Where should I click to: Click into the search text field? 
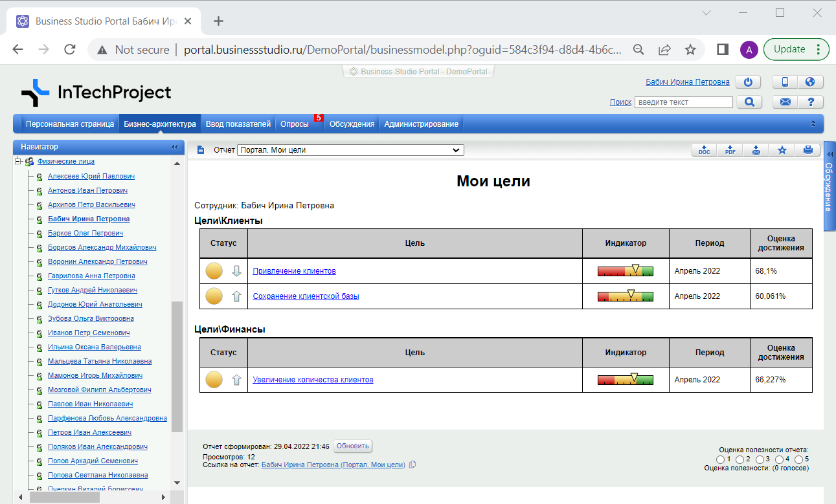683,102
